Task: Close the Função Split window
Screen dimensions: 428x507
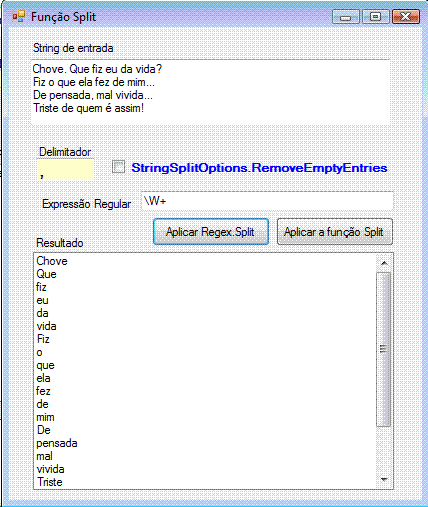Action: pyautogui.click(x=406, y=17)
